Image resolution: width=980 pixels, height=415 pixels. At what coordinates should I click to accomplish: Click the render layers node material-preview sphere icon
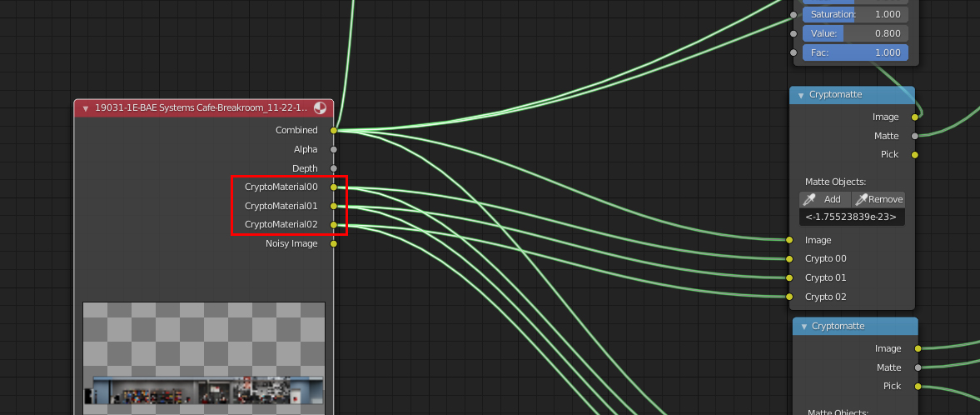pyautogui.click(x=320, y=107)
